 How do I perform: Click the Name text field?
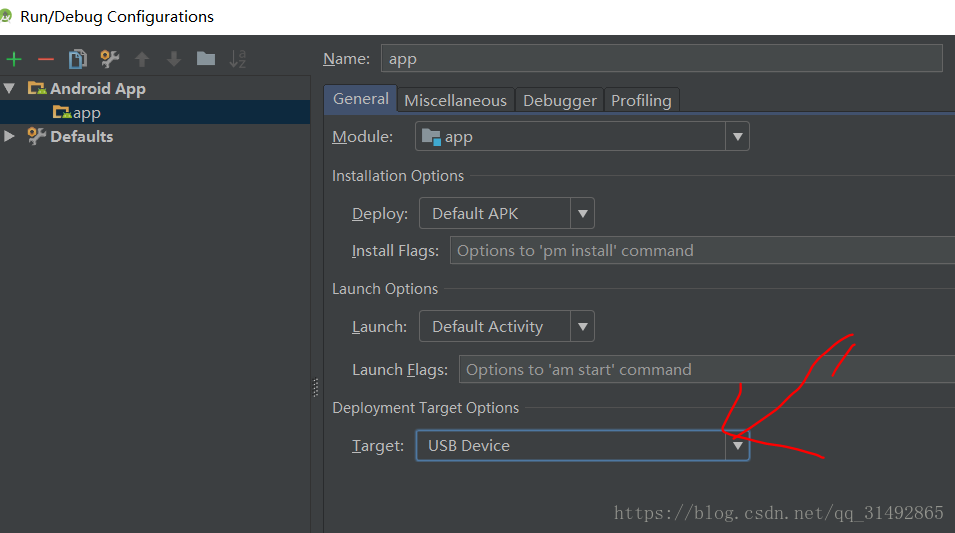pyautogui.click(x=661, y=58)
